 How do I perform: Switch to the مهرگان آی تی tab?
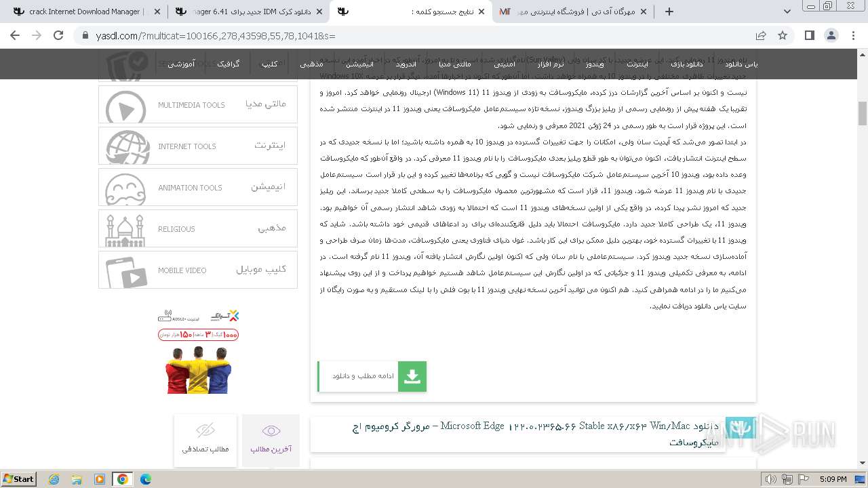[x=574, y=12]
